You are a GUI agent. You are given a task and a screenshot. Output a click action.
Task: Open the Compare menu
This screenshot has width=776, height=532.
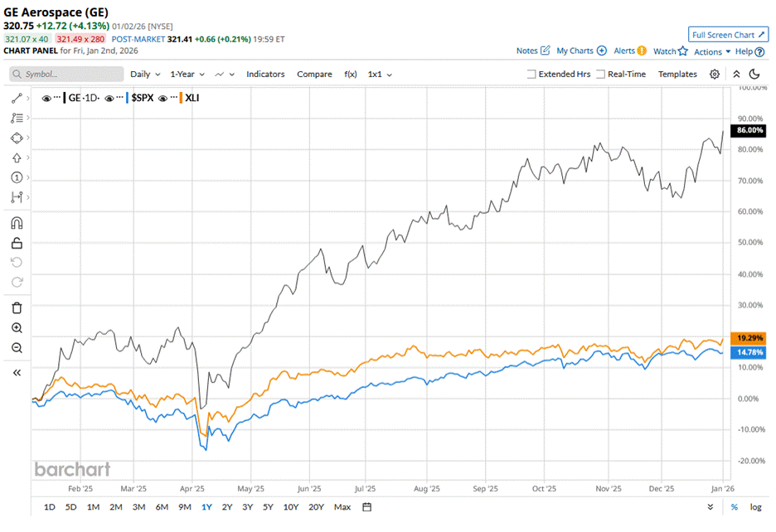314,75
